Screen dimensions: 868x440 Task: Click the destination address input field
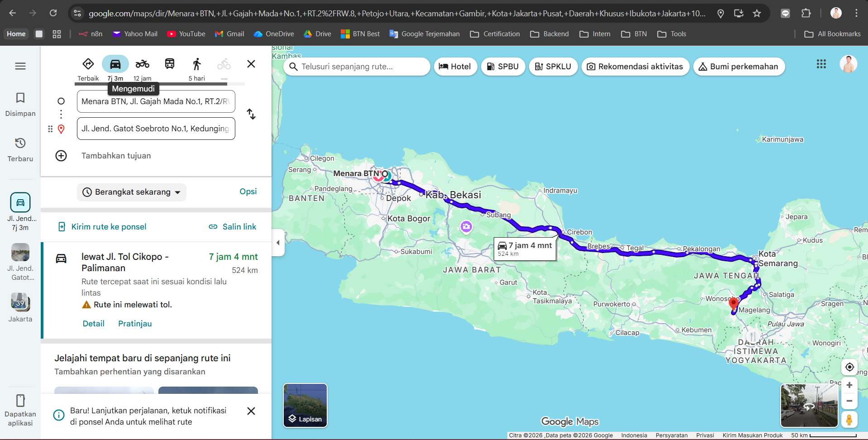pos(156,129)
